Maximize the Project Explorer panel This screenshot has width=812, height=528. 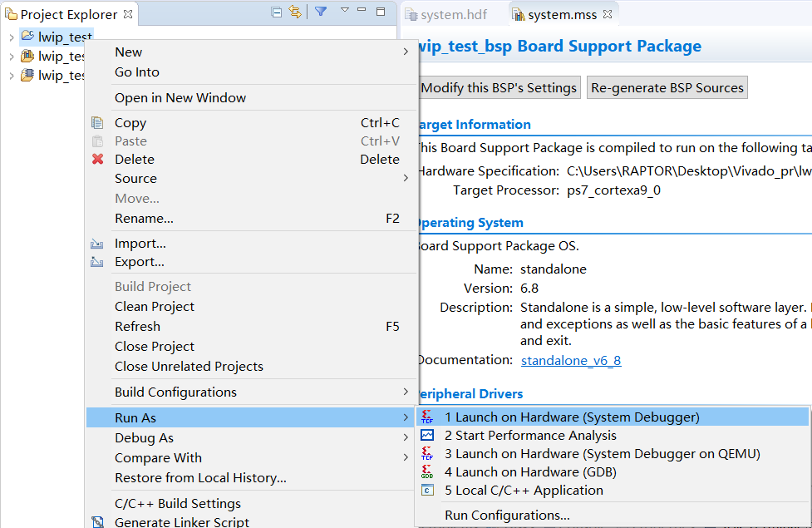[x=381, y=12]
